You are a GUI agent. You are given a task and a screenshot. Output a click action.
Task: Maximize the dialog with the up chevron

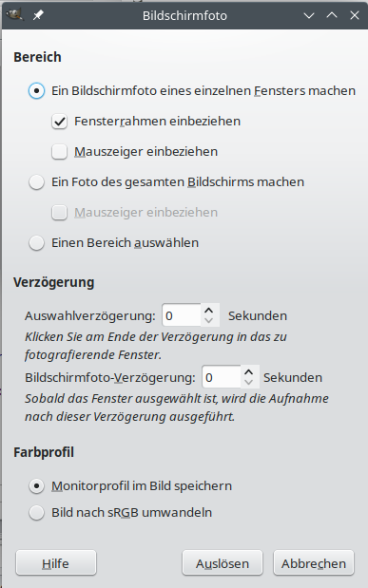(332, 15)
